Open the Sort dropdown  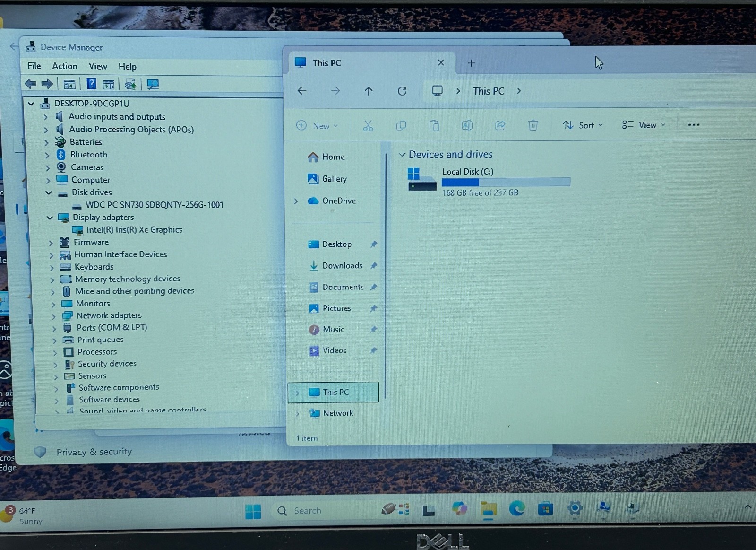(x=583, y=125)
